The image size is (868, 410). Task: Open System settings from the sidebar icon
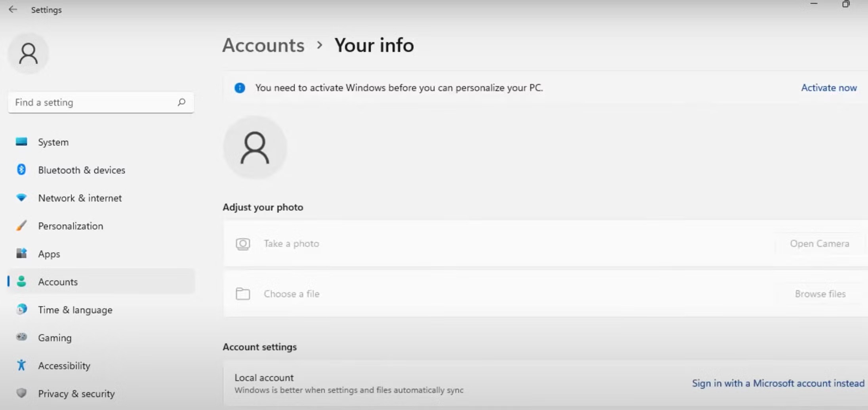pyautogui.click(x=21, y=142)
